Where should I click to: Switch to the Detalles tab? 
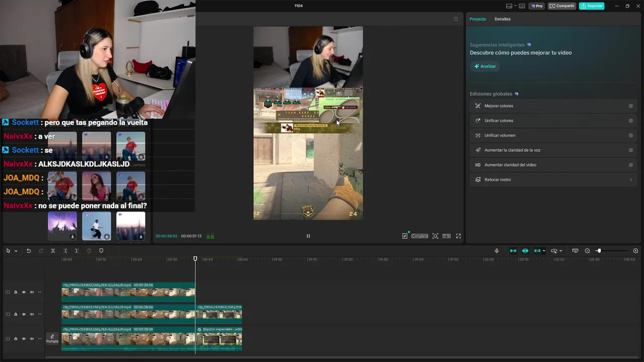pos(502,19)
